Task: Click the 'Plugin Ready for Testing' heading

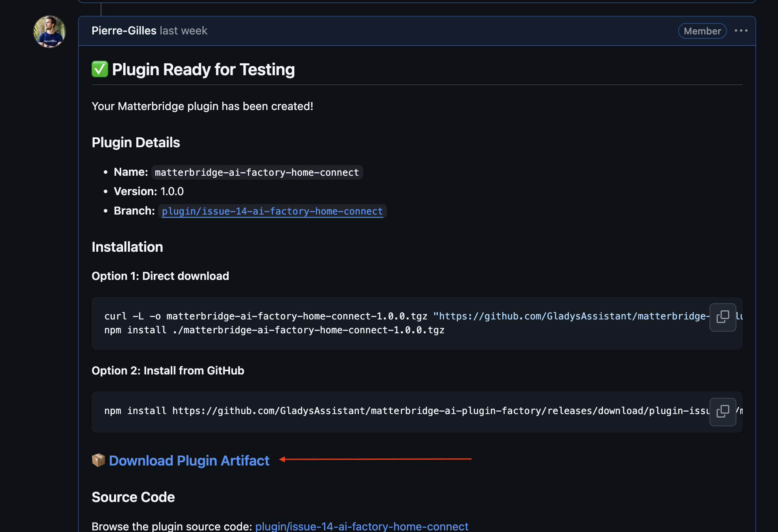Action: coord(203,69)
